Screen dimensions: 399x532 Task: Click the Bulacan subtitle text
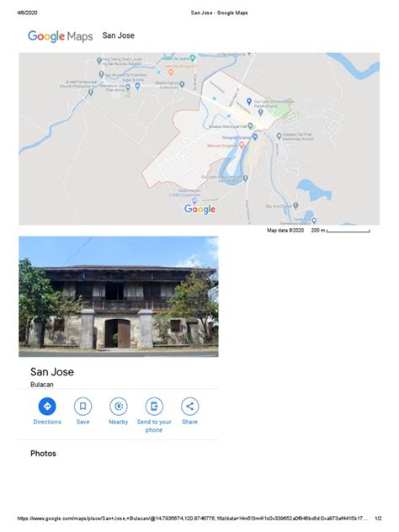click(x=42, y=385)
